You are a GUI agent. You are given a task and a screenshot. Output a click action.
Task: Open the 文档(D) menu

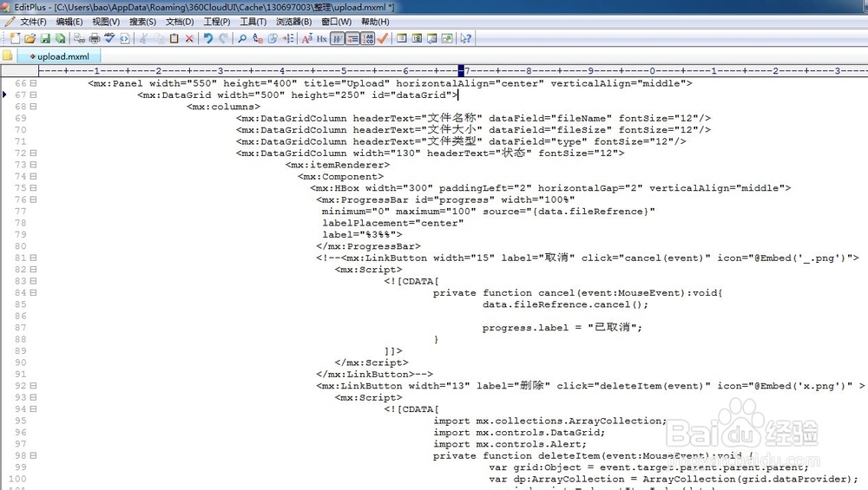click(x=180, y=22)
